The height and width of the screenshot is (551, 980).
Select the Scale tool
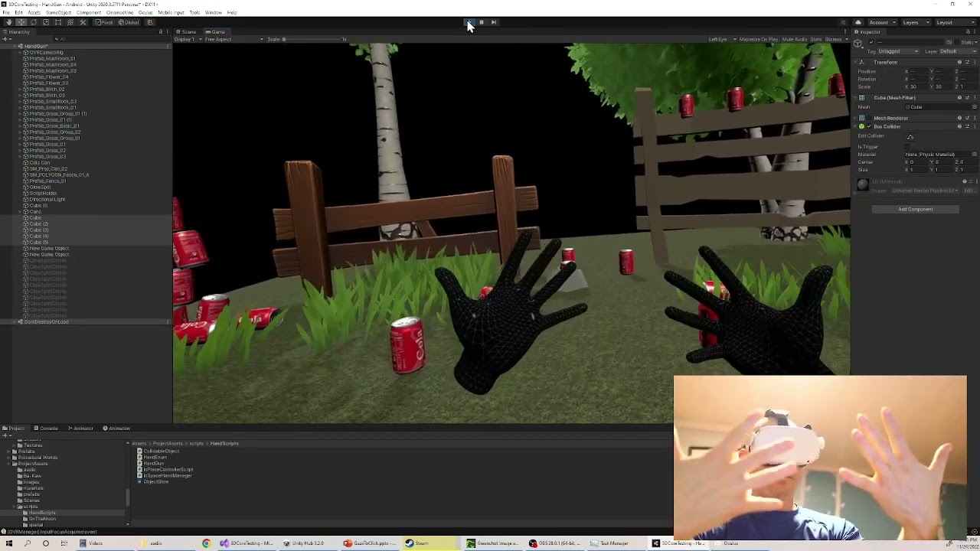click(x=46, y=22)
